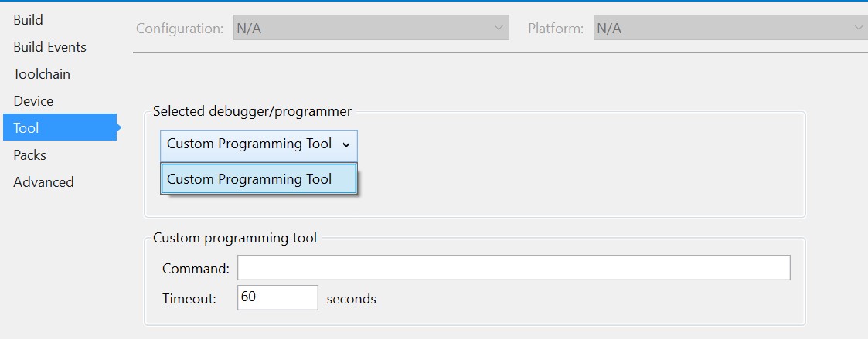Click the Configuration dropdown chevron arrow
The width and height of the screenshot is (868, 339).
click(x=499, y=29)
